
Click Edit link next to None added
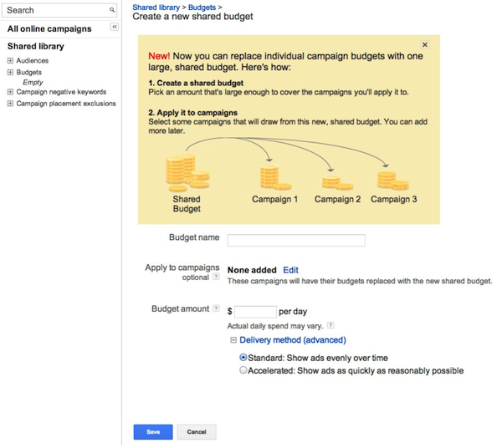[290, 270]
